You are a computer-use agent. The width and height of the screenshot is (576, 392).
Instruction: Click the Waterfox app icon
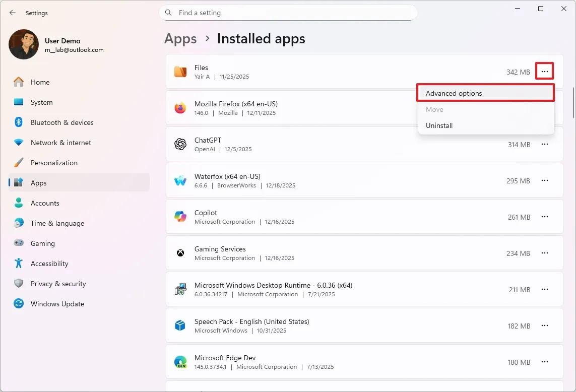[x=180, y=180]
